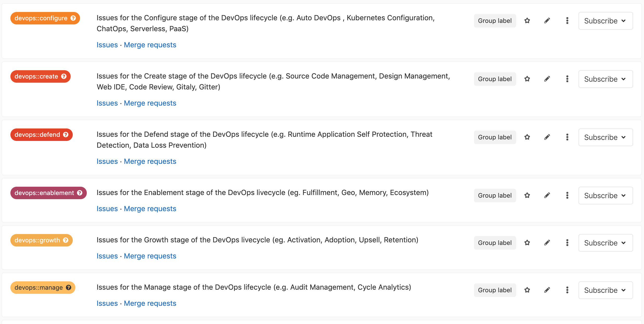The image size is (644, 324).
Task: Toggle the star priority for the devops::defend label
Action: tap(527, 137)
